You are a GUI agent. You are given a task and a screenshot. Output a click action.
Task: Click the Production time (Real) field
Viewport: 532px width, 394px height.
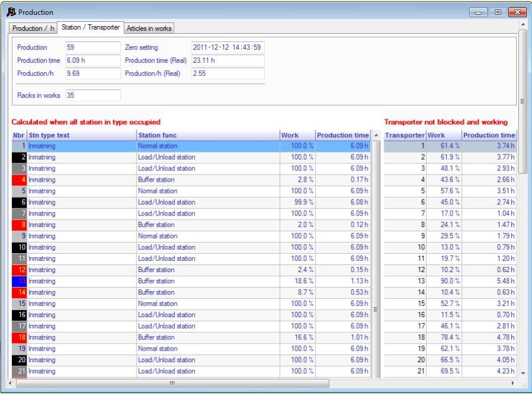[x=227, y=60]
